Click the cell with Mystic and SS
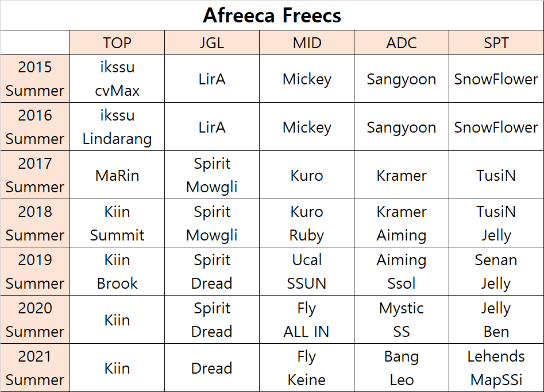 click(x=402, y=320)
